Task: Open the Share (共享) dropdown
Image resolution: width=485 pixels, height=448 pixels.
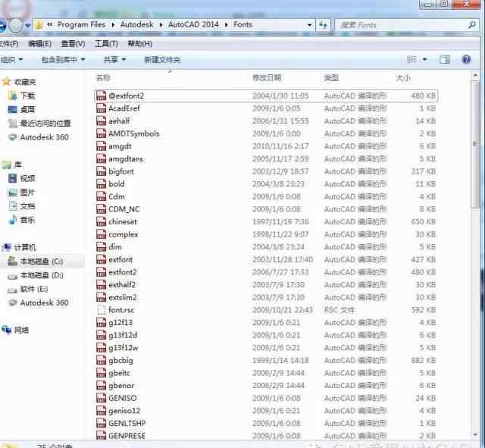Action: click(x=114, y=59)
